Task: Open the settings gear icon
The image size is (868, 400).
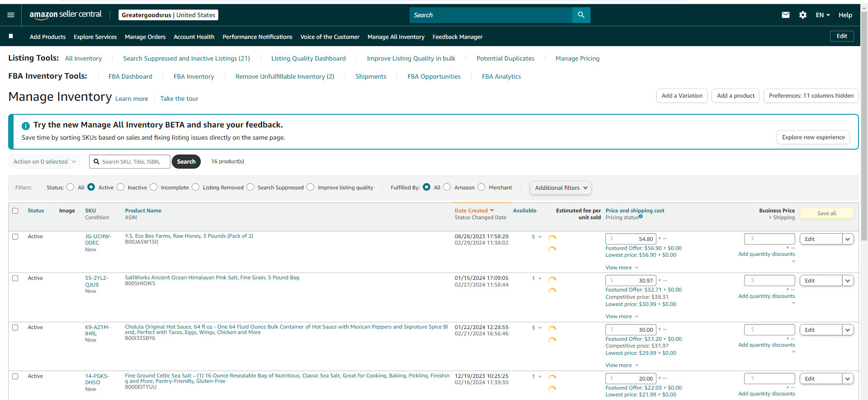Action: coord(803,15)
